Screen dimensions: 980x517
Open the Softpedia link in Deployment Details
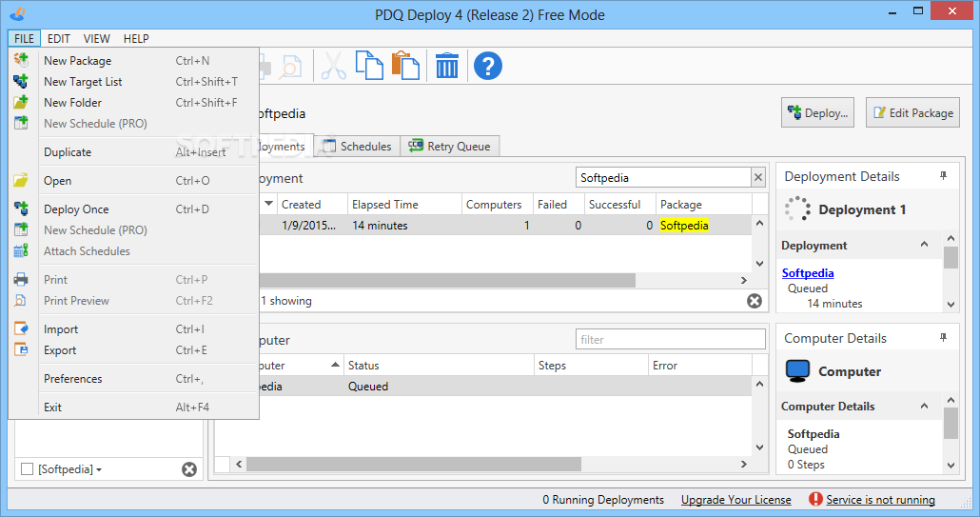808,272
